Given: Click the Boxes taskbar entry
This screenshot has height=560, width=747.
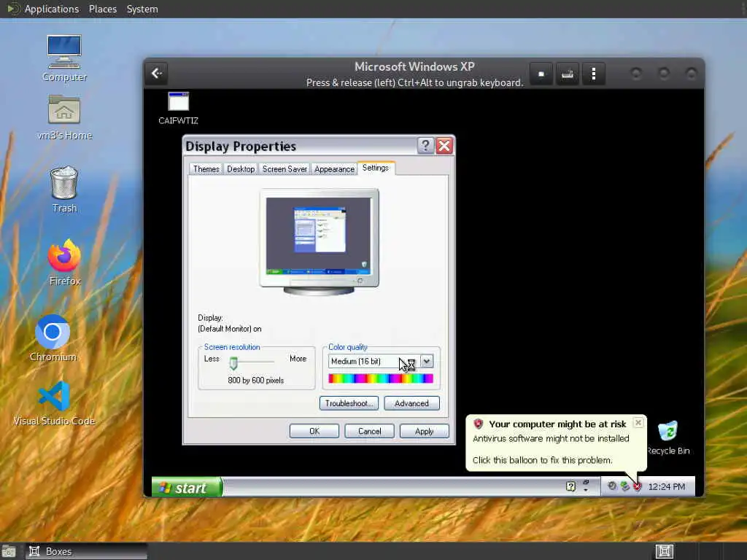Looking at the screenshot, I should (87, 551).
